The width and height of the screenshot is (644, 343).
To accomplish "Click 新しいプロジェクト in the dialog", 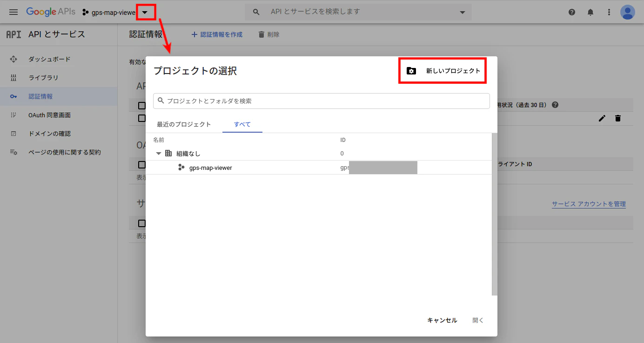I will (443, 71).
